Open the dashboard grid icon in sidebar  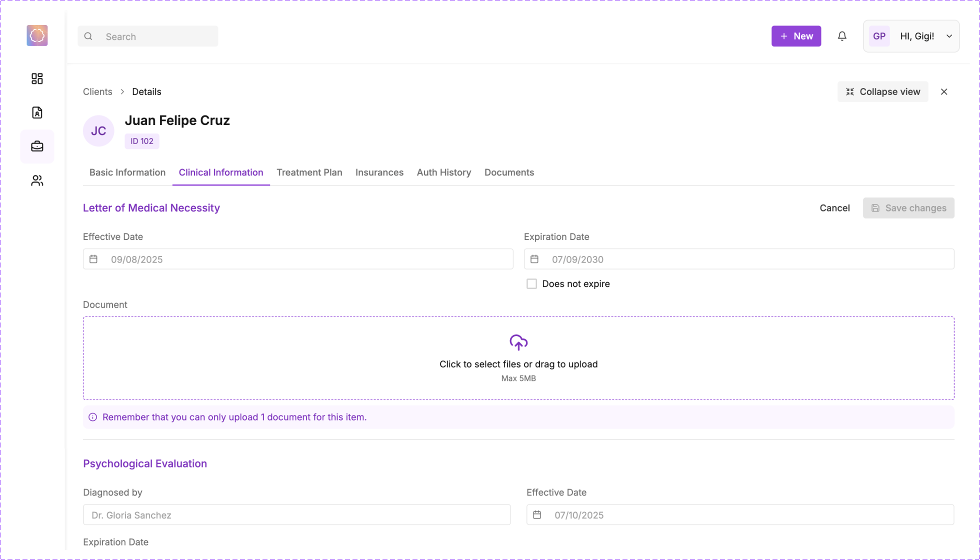[37, 78]
